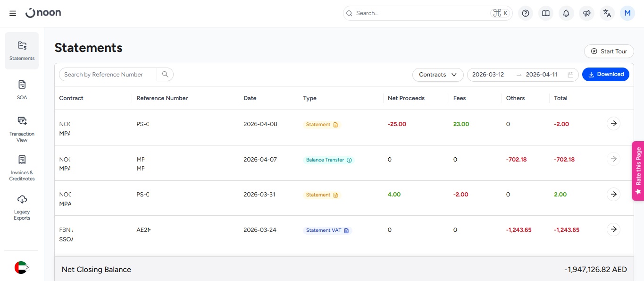The height and width of the screenshot is (281, 644).
Task: Click the Download button
Action: pyautogui.click(x=605, y=74)
